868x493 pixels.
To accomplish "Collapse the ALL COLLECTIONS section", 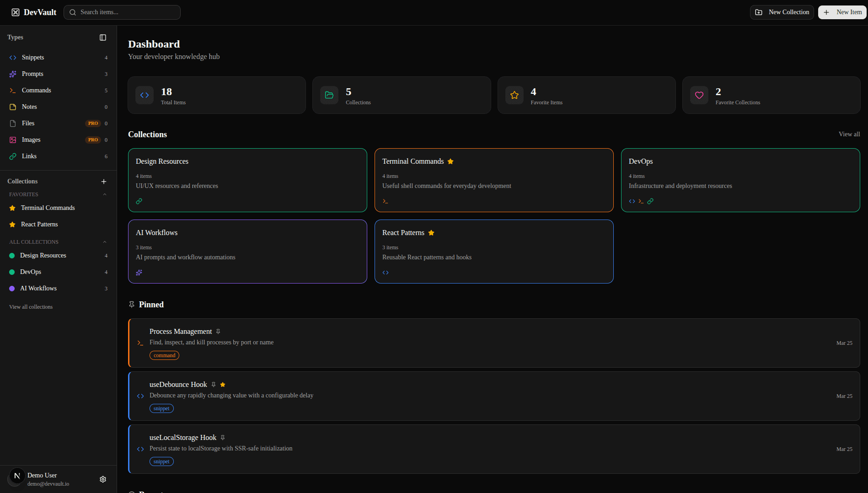I will pyautogui.click(x=105, y=241).
